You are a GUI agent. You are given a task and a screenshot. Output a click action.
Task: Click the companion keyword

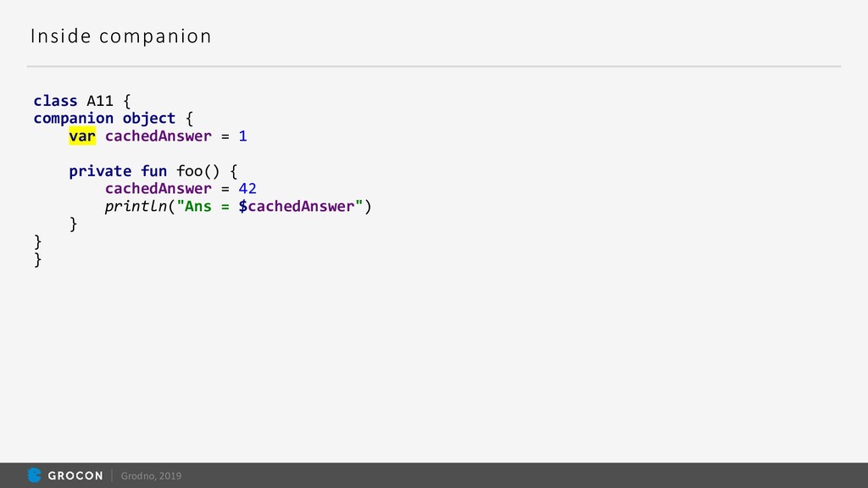73,119
